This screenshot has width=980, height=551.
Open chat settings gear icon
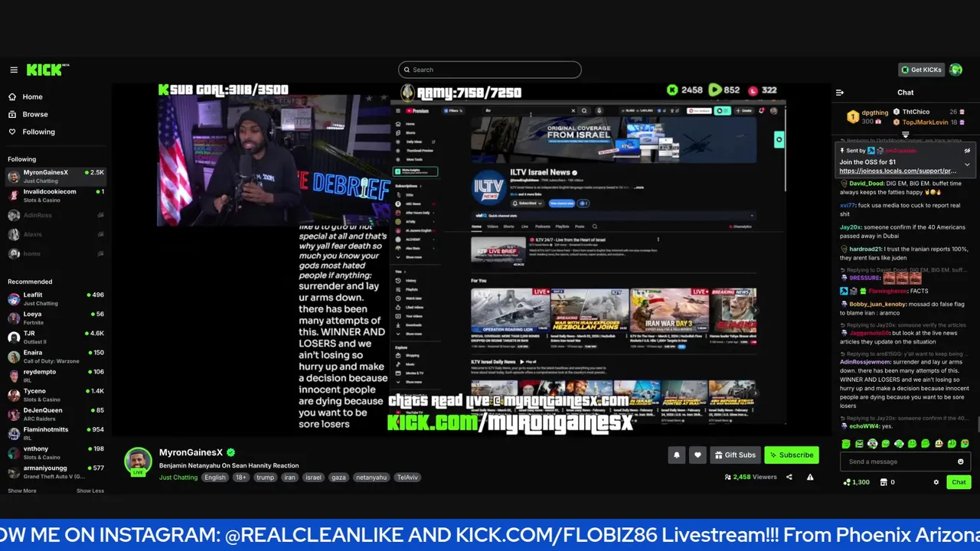(936, 482)
